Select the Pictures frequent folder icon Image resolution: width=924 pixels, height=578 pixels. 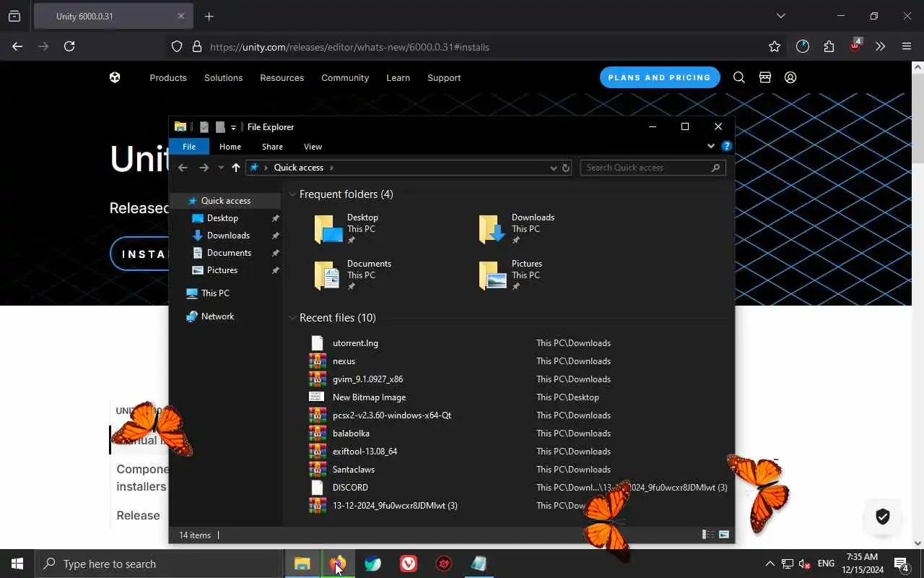tap(493, 275)
